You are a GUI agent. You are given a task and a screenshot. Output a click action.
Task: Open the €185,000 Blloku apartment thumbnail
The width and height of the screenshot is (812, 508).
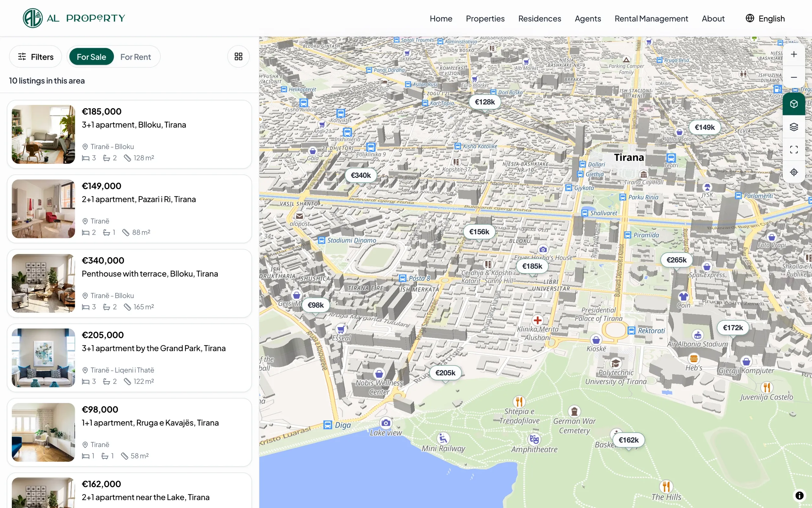pos(43,134)
